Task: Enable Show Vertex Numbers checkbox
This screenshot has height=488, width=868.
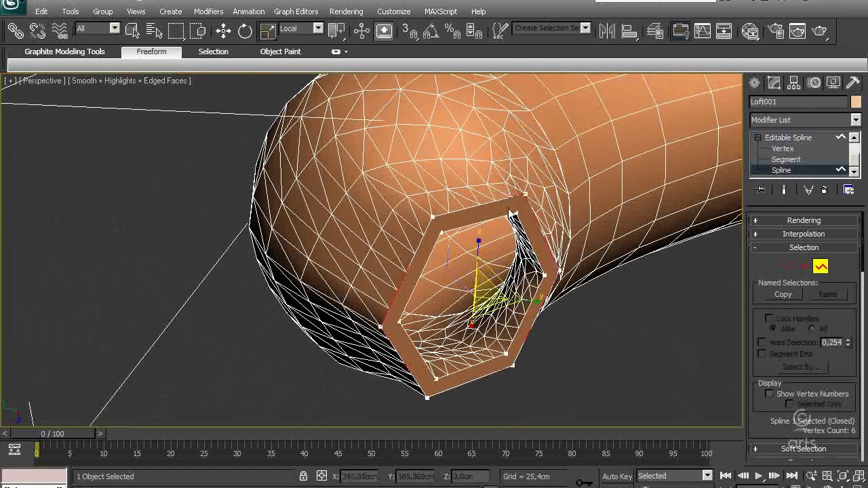Action: 769,394
